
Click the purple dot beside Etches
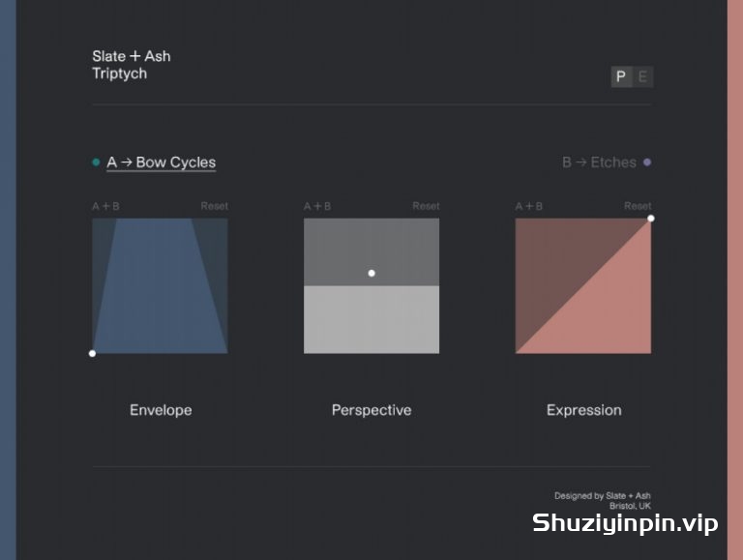(647, 162)
